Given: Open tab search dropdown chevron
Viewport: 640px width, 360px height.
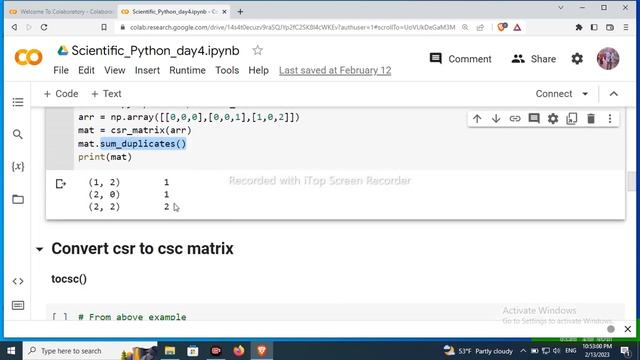Looking at the screenshot, I should (x=561, y=8).
